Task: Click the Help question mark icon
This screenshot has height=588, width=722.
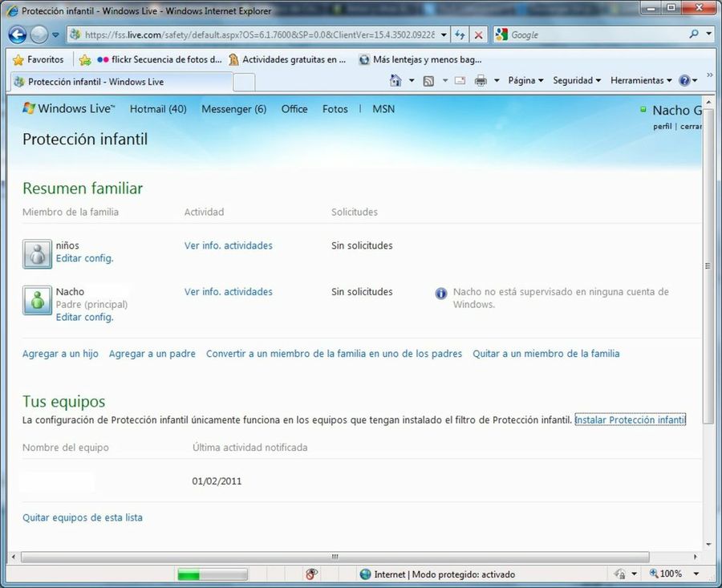Action: click(683, 80)
